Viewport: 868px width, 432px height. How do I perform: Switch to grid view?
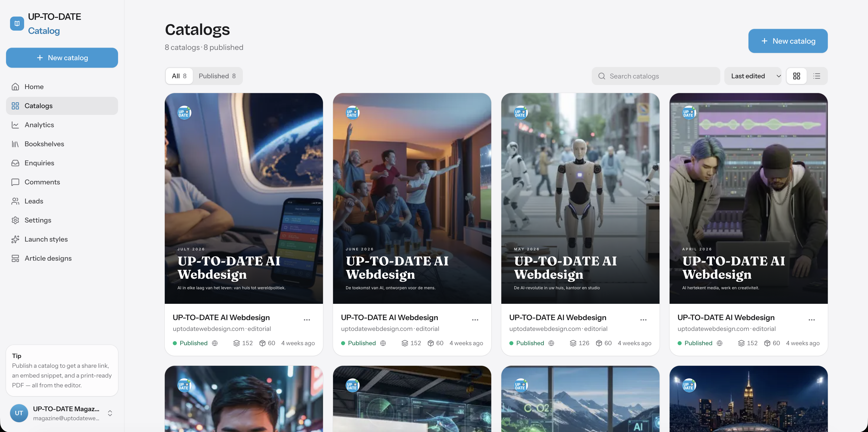click(797, 76)
